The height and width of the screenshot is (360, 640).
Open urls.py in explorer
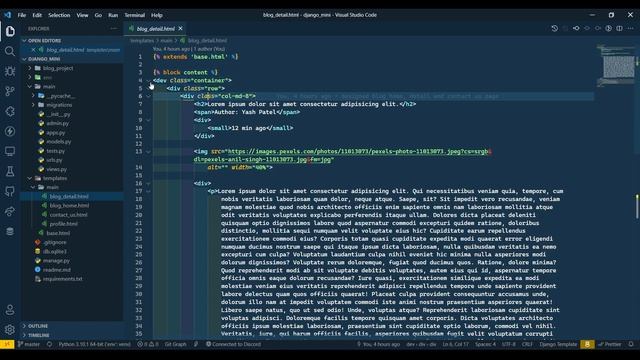72,160
